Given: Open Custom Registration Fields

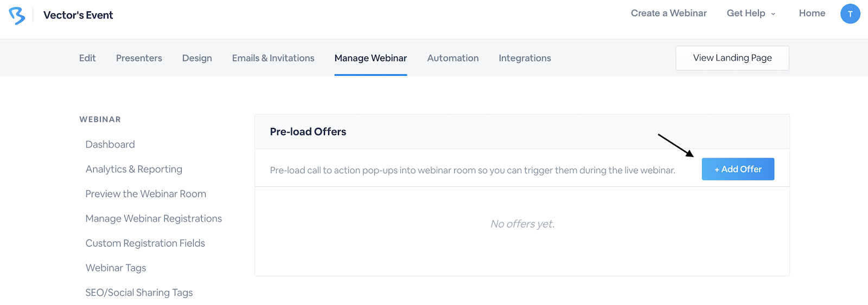Looking at the screenshot, I should click(x=145, y=243).
